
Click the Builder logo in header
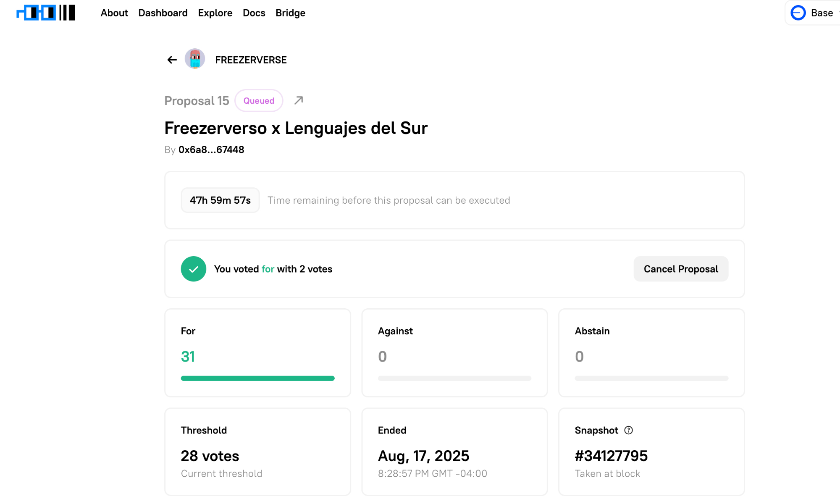pos(46,13)
